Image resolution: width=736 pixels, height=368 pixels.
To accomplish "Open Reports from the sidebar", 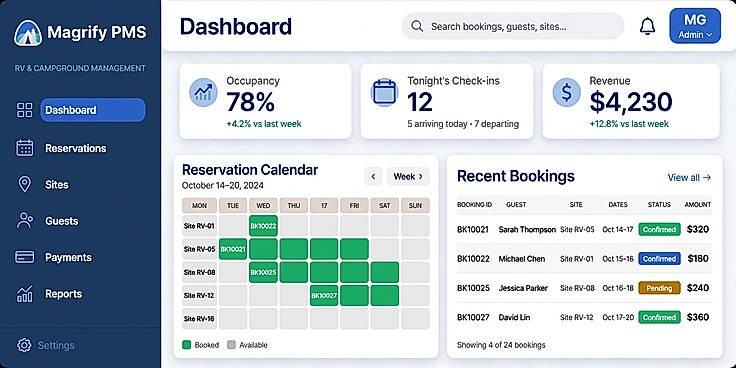I will pos(63,294).
